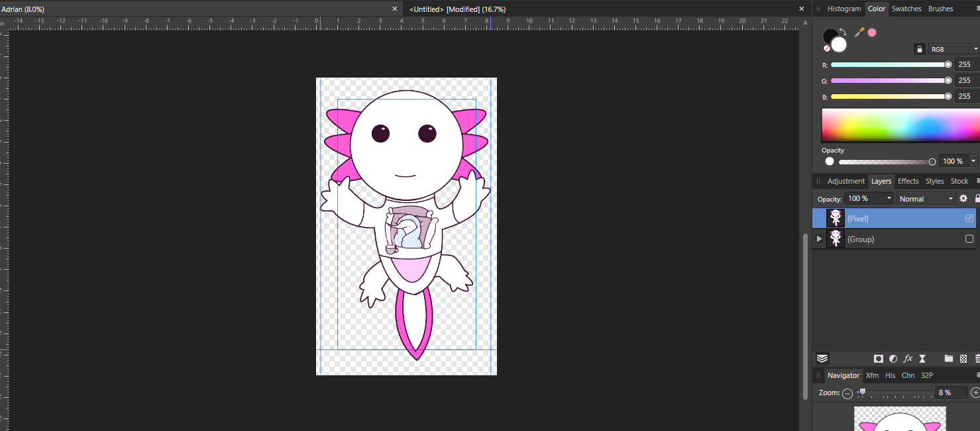Click the color opacity field showing 100 %
Image resolution: width=980 pixels, height=431 pixels.
953,161
